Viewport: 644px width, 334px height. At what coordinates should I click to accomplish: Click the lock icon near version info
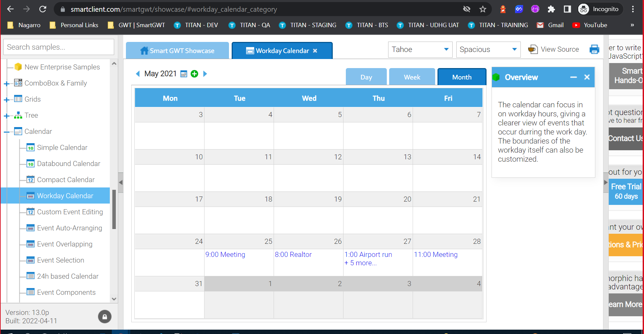click(105, 317)
